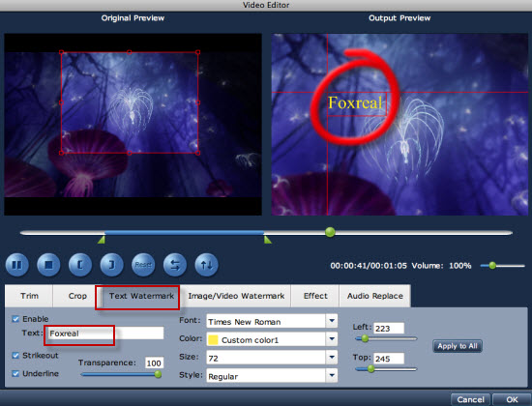The height and width of the screenshot is (406, 532).
Task: Select the right green trim end marker
Action: (x=268, y=240)
